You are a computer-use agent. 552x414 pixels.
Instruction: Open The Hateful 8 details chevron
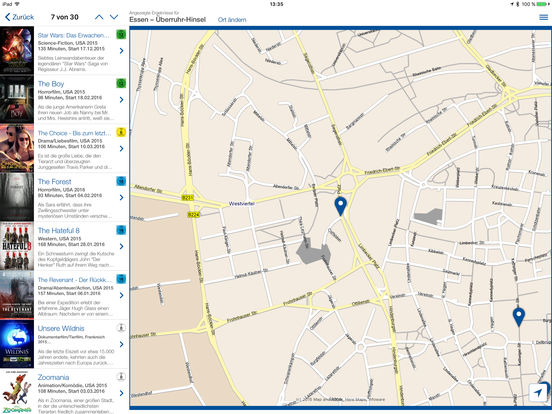coord(121,246)
